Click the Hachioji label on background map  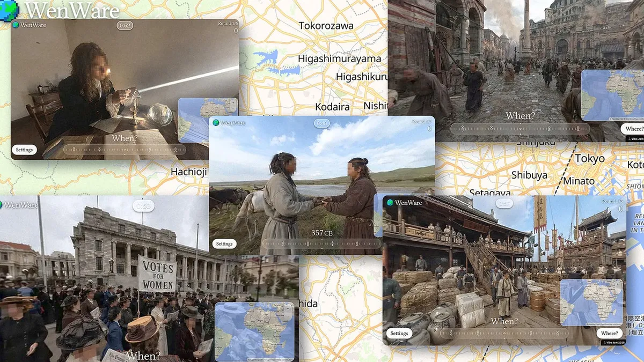pos(189,172)
